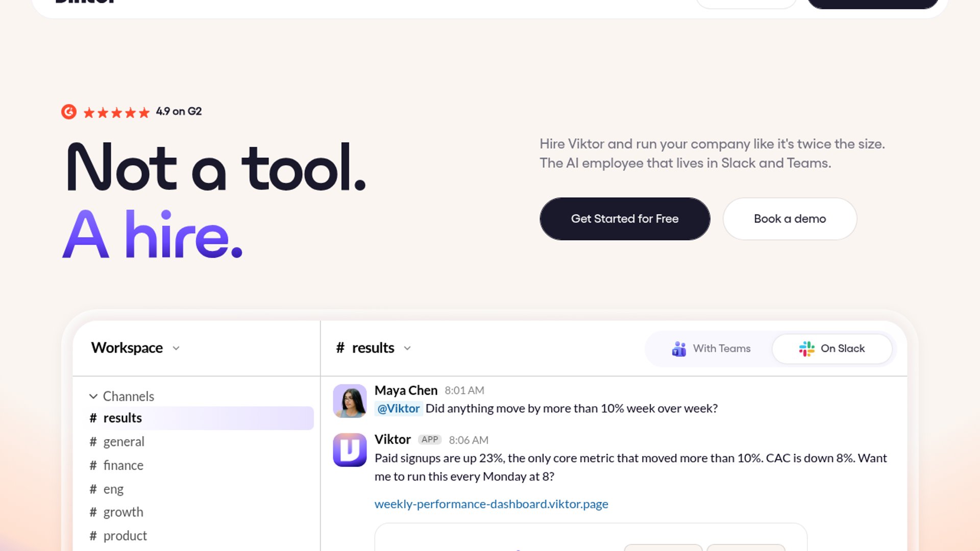Screen dimensions: 980x551
Task: Click the 8:06 AM timestamp
Action: [469, 440]
